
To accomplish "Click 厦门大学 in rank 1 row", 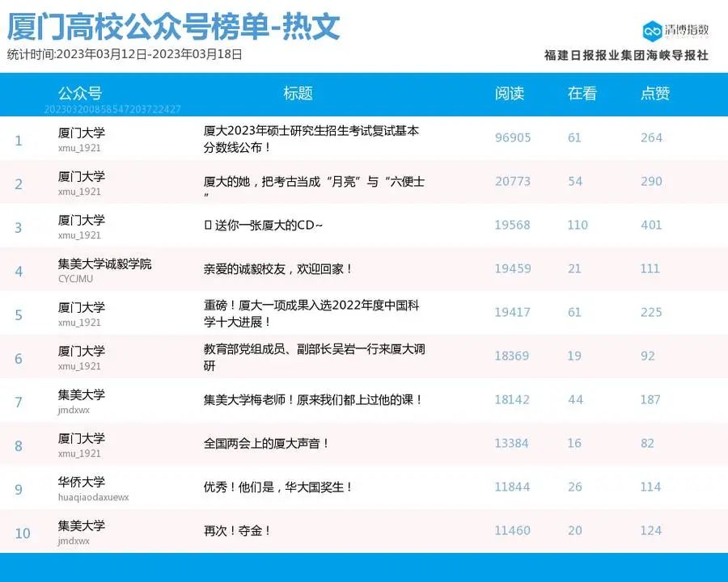I will 82,133.
